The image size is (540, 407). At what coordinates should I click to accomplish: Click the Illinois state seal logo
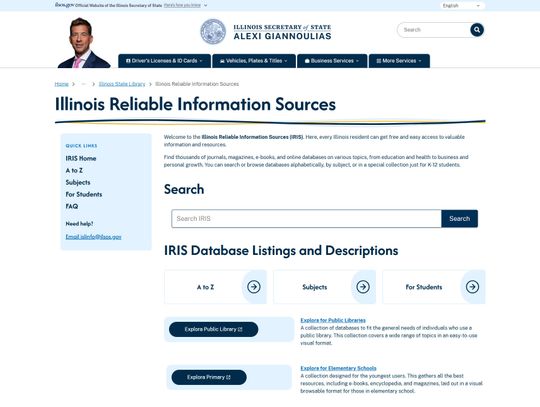213,32
